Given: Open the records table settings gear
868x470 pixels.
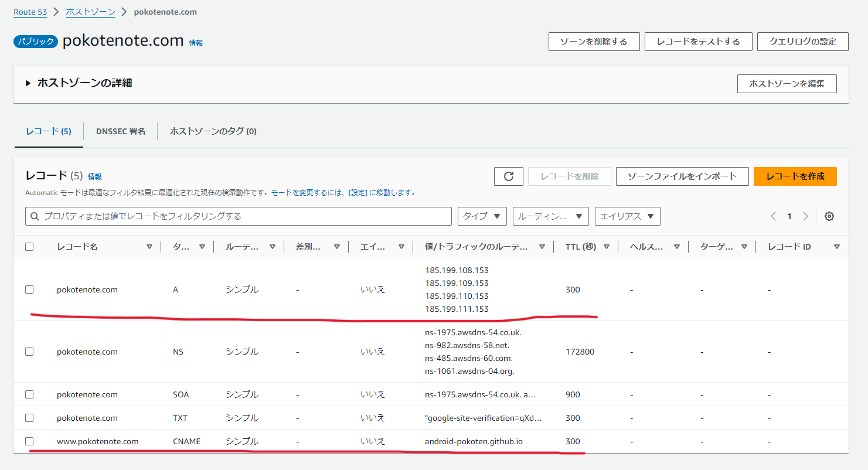Looking at the screenshot, I should point(829,216).
